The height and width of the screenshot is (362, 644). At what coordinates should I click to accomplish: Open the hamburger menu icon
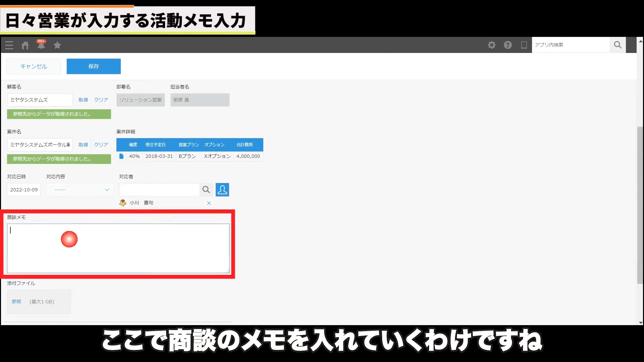click(x=9, y=45)
